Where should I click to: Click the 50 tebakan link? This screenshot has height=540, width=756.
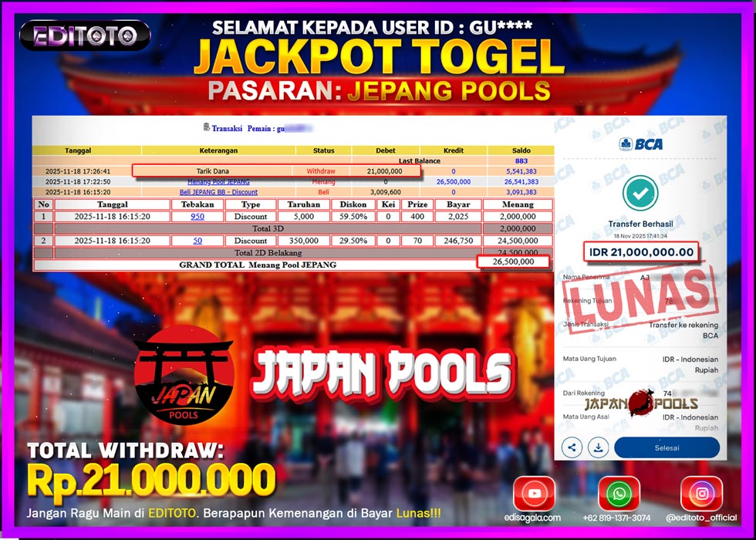pyautogui.click(x=197, y=242)
